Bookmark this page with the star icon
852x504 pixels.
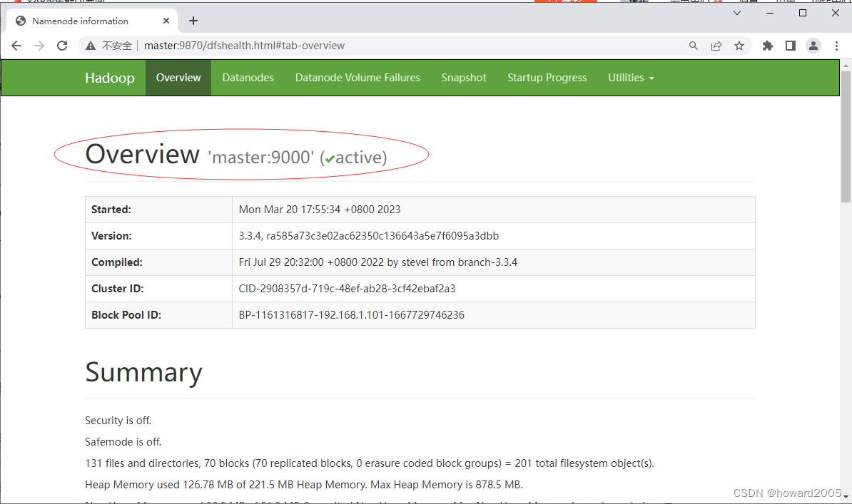(739, 46)
